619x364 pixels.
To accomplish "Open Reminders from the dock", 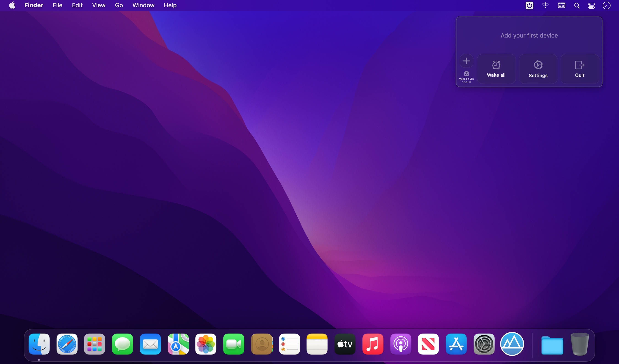I will pos(289,344).
